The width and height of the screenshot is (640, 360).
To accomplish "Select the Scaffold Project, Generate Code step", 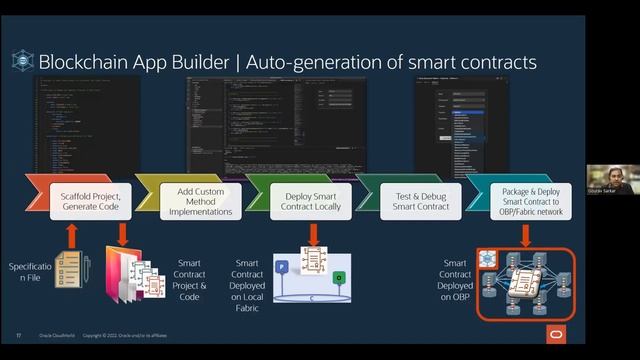I will pyautogui.click(x=91, y=202).
